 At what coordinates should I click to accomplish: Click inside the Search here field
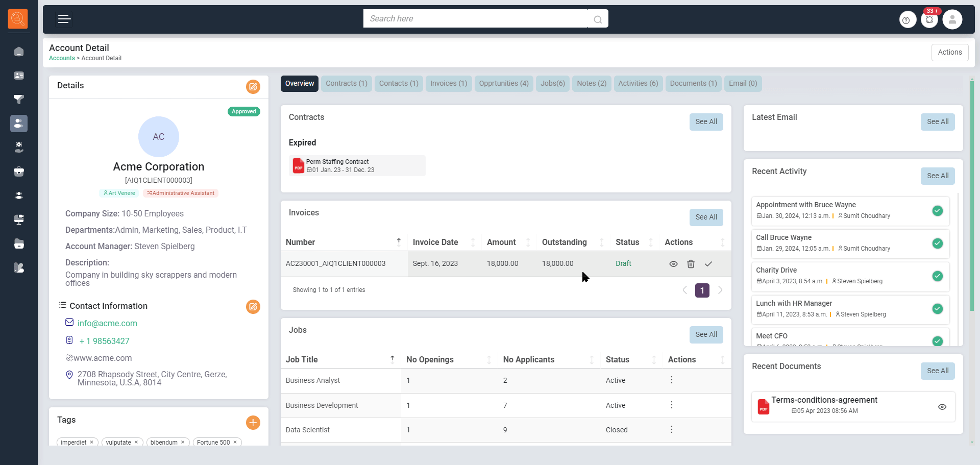(475, 19)
